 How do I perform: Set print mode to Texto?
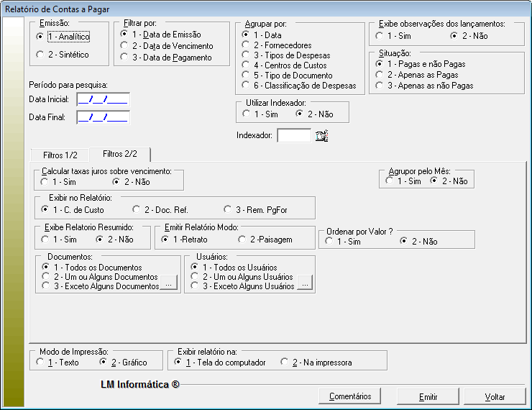point(40,363)
